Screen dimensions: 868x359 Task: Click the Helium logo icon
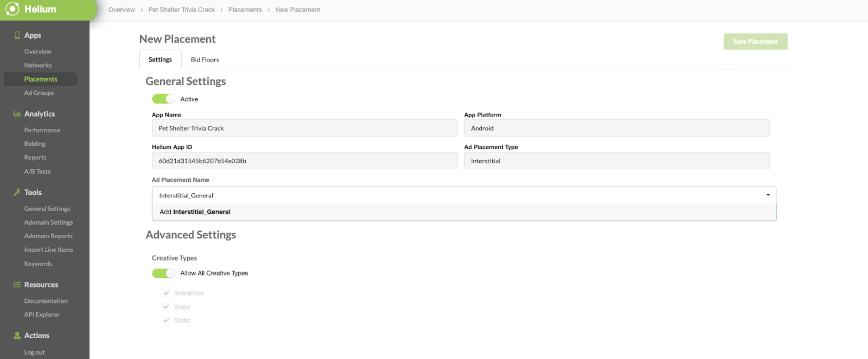[x=12, y=9]
